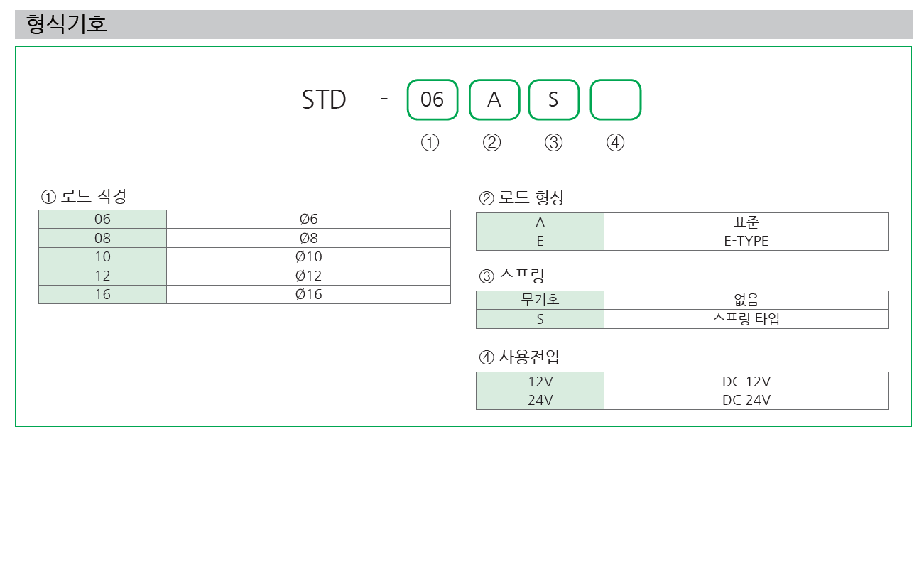Select the E-TYPE rod shape cell
This screenshot has height=574, width=924.
746,241
